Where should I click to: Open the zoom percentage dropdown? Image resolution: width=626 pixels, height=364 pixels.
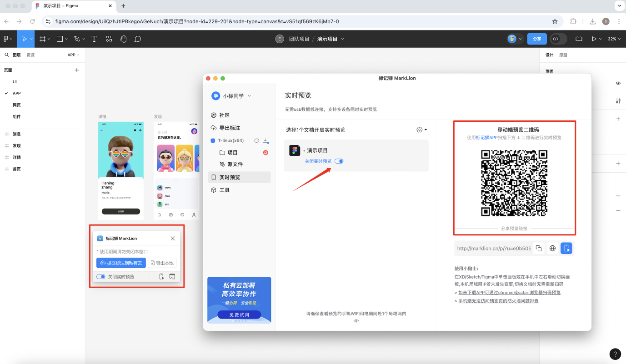[x=613, y=39]
